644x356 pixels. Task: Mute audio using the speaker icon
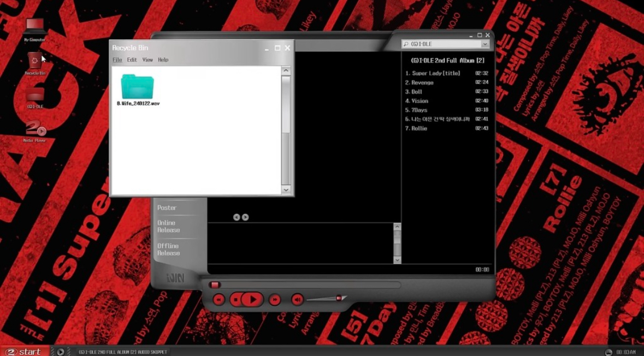point(297,300)
